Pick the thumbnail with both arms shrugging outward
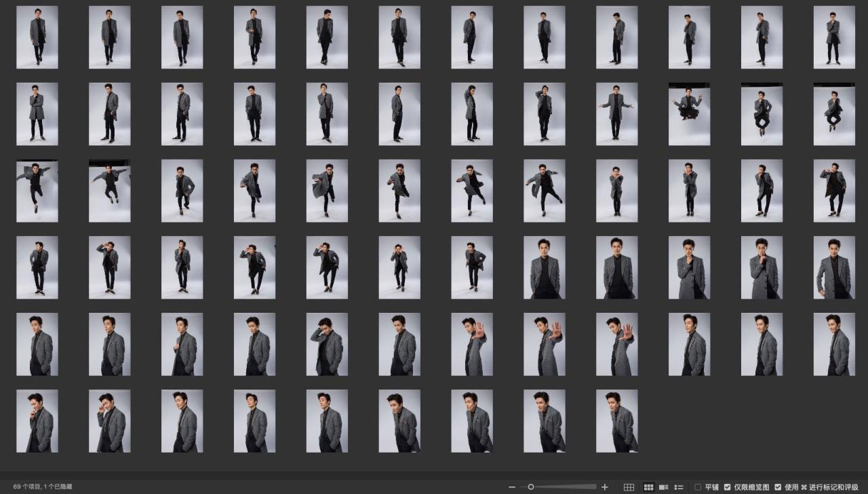 [616, 114]
